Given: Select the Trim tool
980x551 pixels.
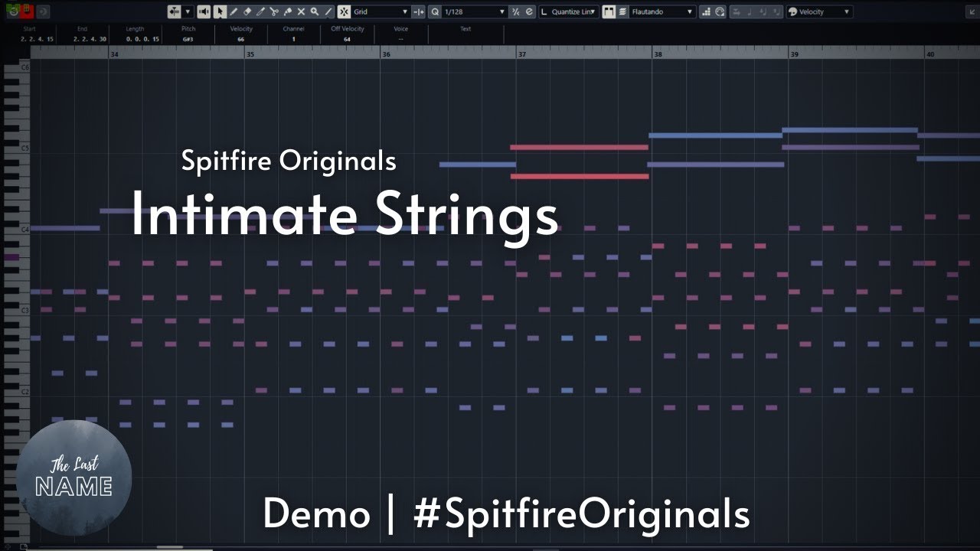Looking at the screenshot, I should click(260, 11).
